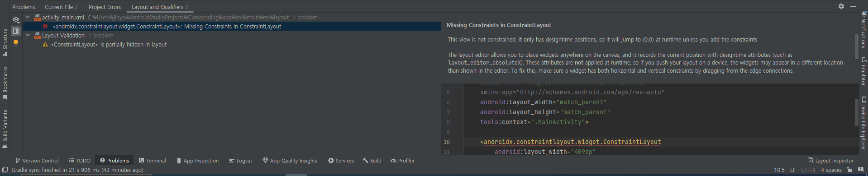
Task: Open the Logcat tool window
Action: pyautogui.click(x=240, y=161)
